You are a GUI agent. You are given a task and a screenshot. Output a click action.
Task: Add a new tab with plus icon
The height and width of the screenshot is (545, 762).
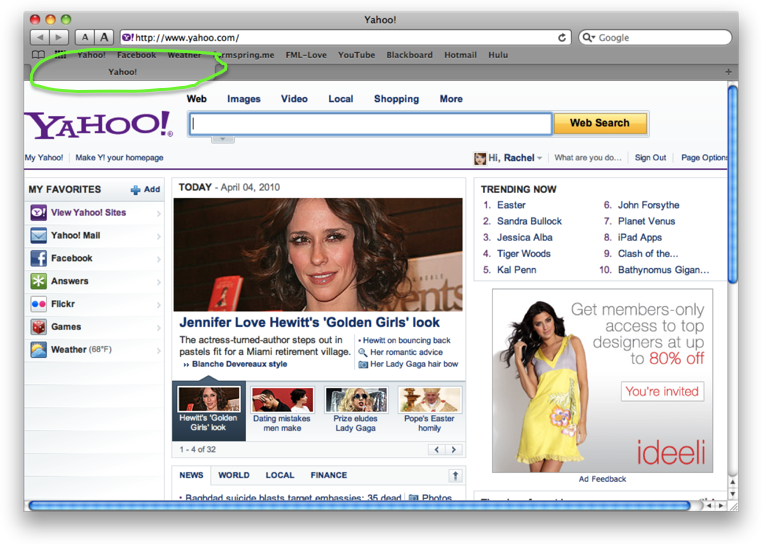coord(728,72)
